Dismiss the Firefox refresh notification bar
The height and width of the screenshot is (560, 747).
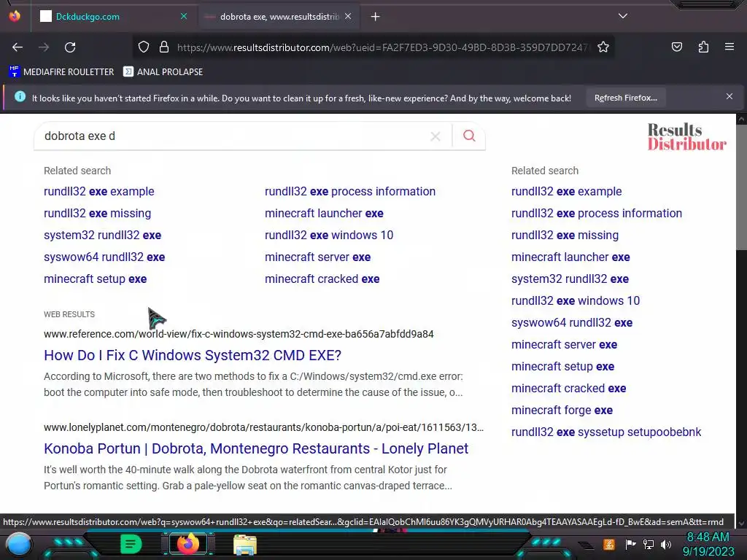click(729, 97)
